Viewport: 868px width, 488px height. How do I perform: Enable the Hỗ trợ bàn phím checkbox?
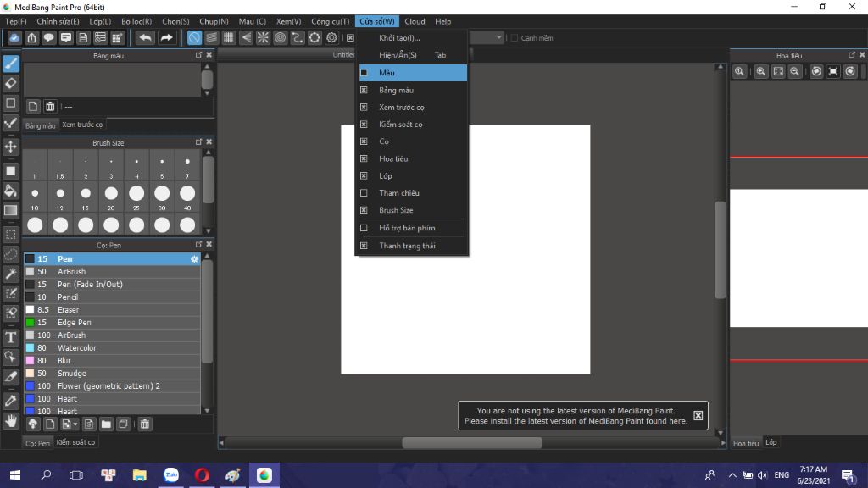click(x=364, y=228)
